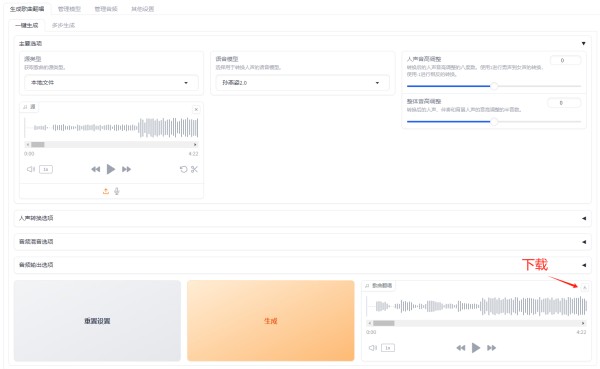Image resolution: width=600 pixels, height=369 pixels.
Task: Click the scissors trim icon in source player
Action: point(194,169)
